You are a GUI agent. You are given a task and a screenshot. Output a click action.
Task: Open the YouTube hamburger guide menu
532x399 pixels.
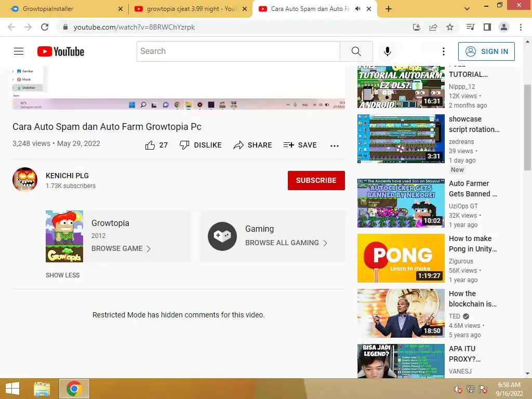tap(19, 51)
